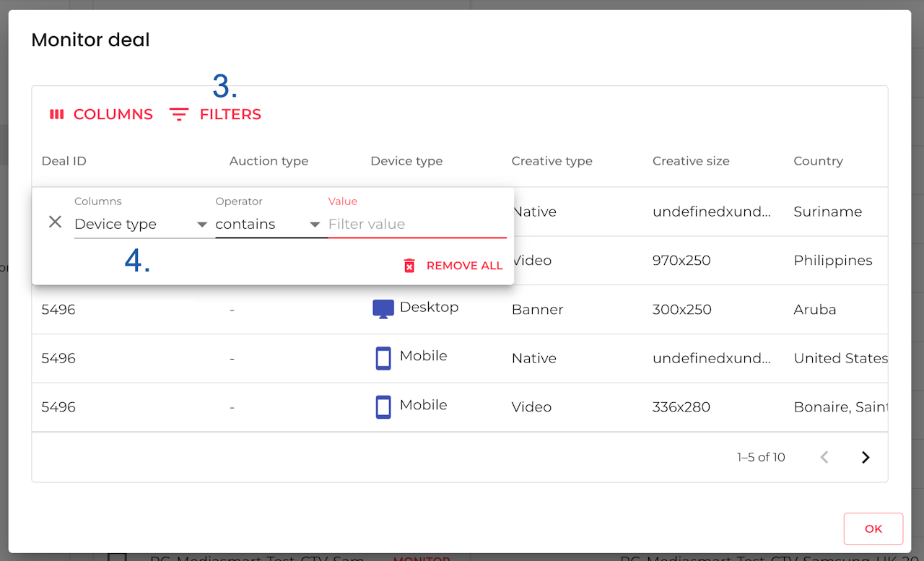The image size is (924, 561).
Task: Sort by the Creative type column header
Action: pyautogui.click(x=552, y=161)
